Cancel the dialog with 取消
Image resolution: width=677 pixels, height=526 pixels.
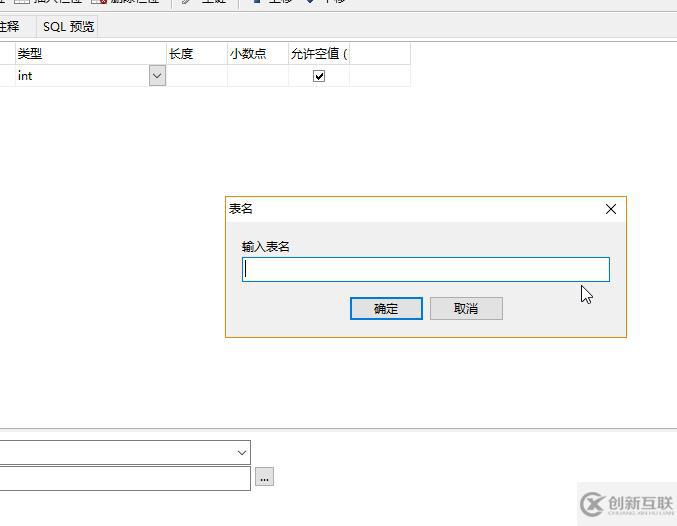(x=466, y=308)
